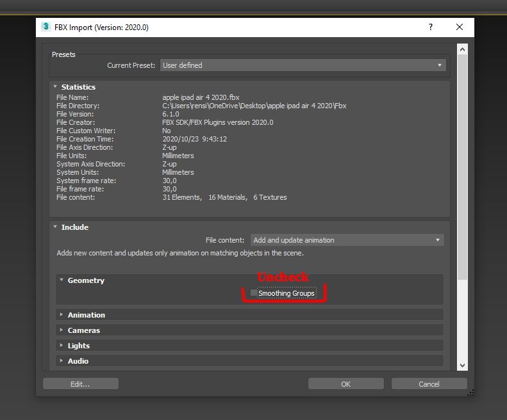The height and width of the screenshot is (420, 507).
Task: Click the File Custom Writer value 'No'
Action: [x=167, y=131]
